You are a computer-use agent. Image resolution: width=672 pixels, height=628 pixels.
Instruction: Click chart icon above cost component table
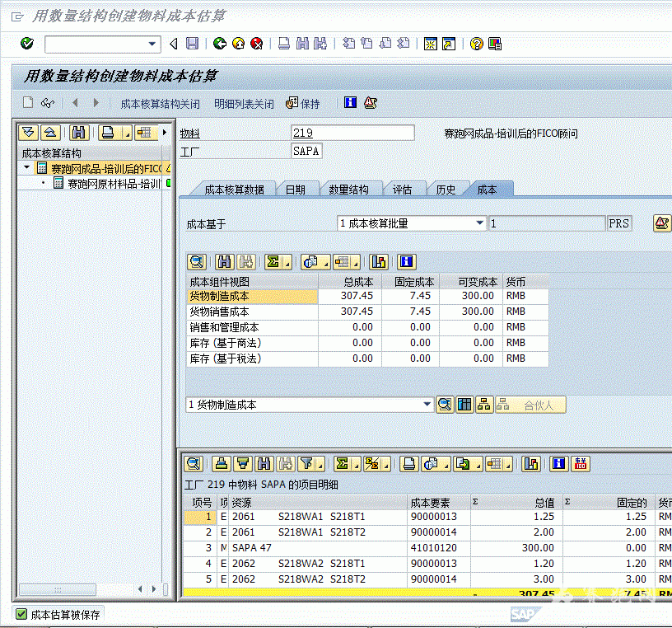tap(379, 262)
